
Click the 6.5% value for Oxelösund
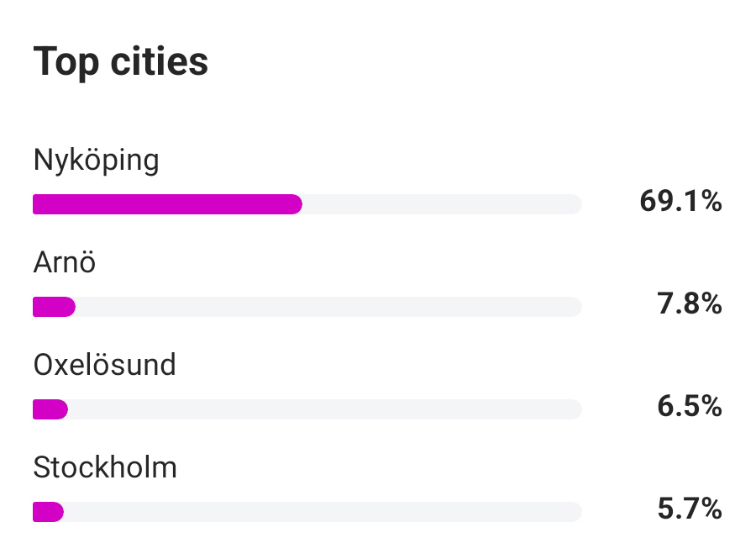[x=690, y=407]
